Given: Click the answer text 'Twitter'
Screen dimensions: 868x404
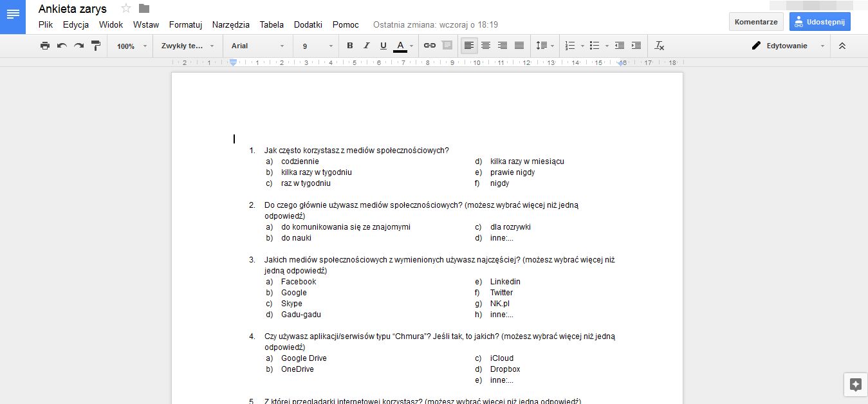Looking at the screenshot, I should coord(501,293).
